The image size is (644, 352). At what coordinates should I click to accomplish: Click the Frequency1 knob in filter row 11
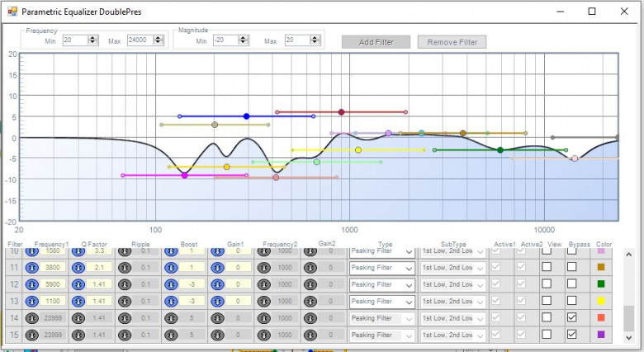[x=31, y=268]
